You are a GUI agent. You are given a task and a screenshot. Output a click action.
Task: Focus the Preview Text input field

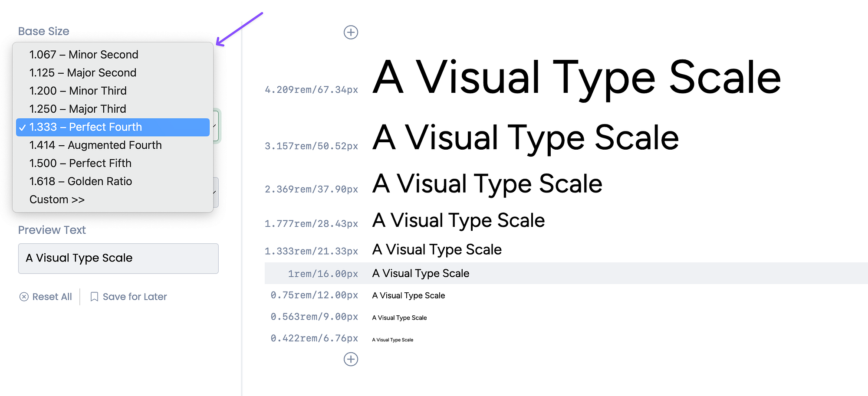tap(118, 259)
